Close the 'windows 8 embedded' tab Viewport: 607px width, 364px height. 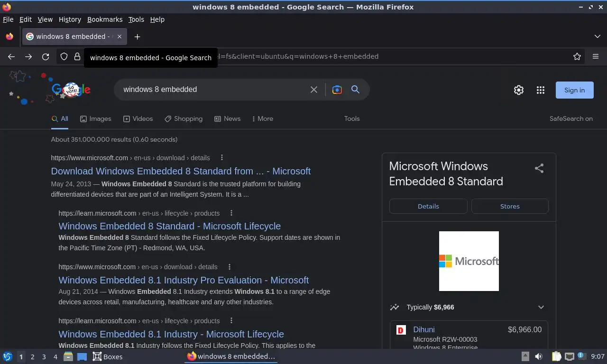click(120, 36)
